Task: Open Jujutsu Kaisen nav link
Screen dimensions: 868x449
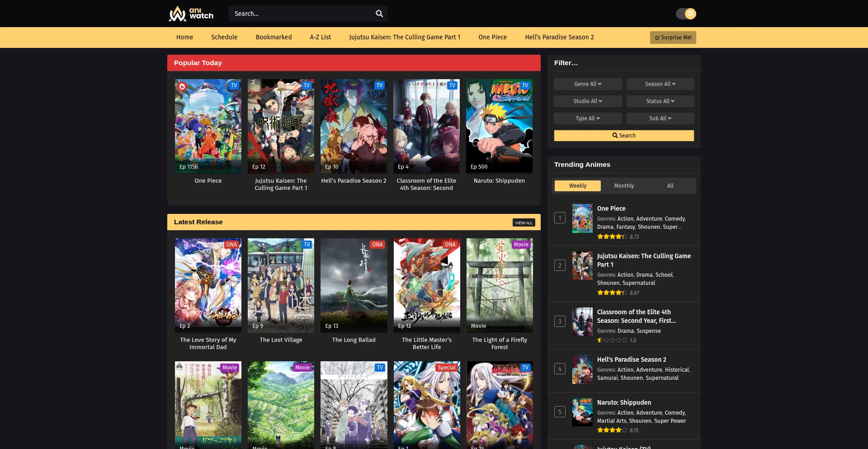Action: tap(405, 37)
